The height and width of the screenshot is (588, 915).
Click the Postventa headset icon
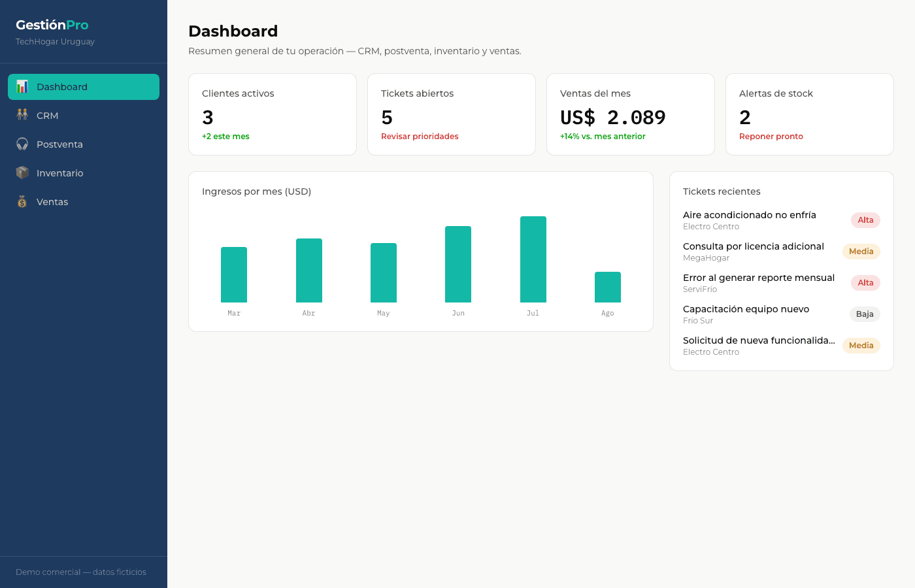(22, 144)
